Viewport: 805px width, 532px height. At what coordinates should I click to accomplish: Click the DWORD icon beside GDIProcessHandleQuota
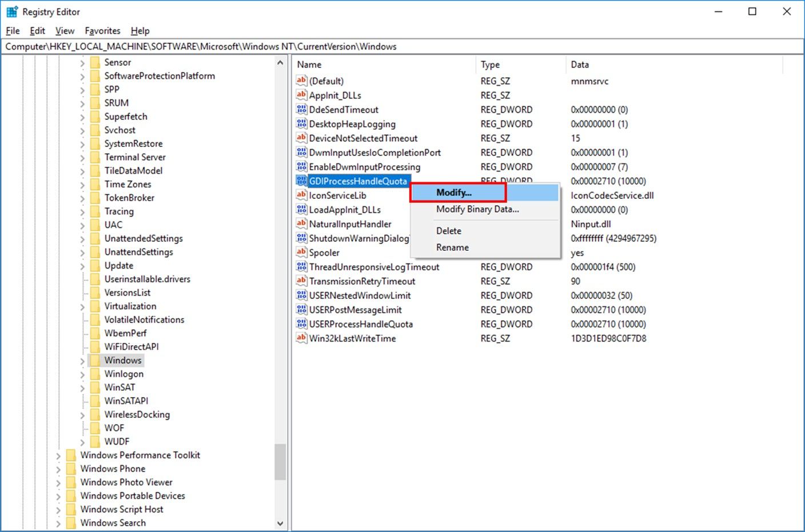301,181
